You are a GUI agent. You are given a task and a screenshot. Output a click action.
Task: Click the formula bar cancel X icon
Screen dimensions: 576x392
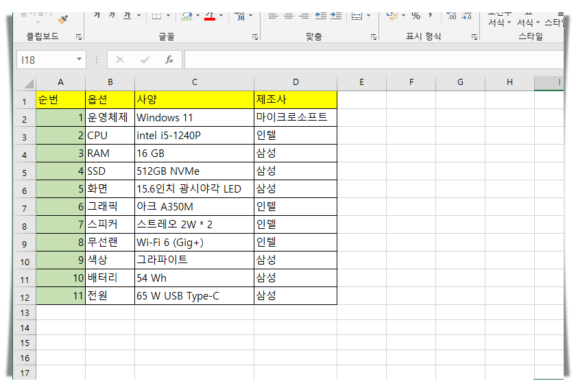pos(120,60)
